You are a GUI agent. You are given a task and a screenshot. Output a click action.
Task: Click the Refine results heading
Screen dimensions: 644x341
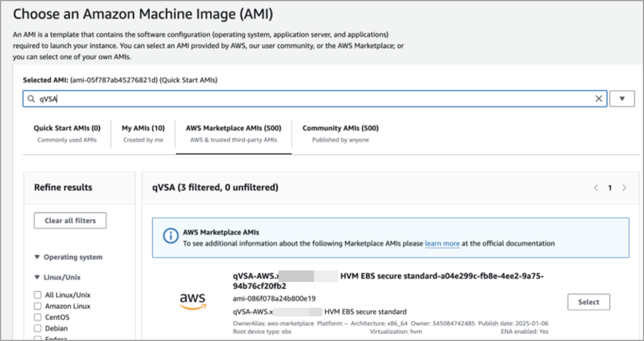click(63, 188)
